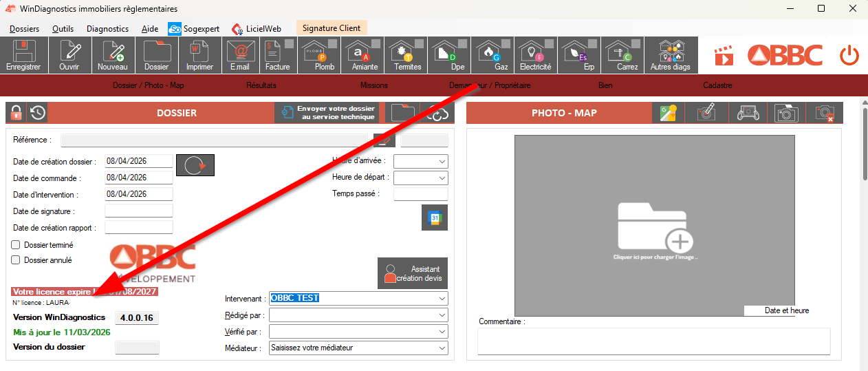Screen dimensions: 868x371
Task: Click the red power quit icon
Action: click(x=849, y=55)
